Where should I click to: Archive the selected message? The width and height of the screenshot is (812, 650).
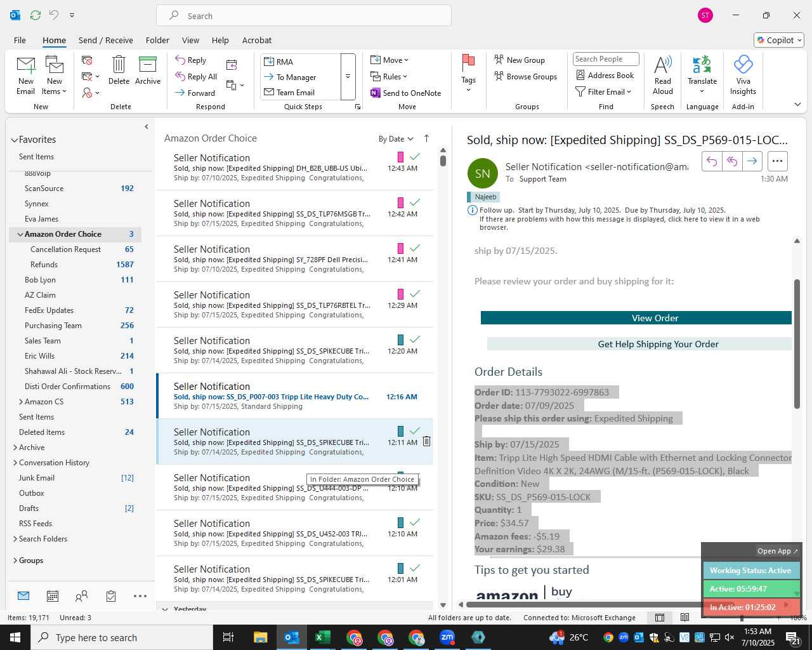click(x=148, y=70)
